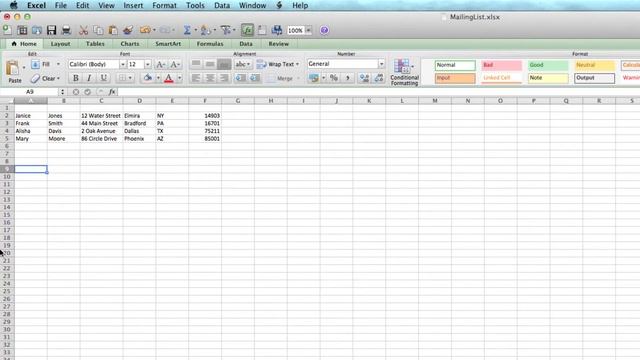Image resolution: width=640 pixels, height=360 pixels.
Task: Align text left in the cell
Action: pyautogui.click(x=196, y=78)
